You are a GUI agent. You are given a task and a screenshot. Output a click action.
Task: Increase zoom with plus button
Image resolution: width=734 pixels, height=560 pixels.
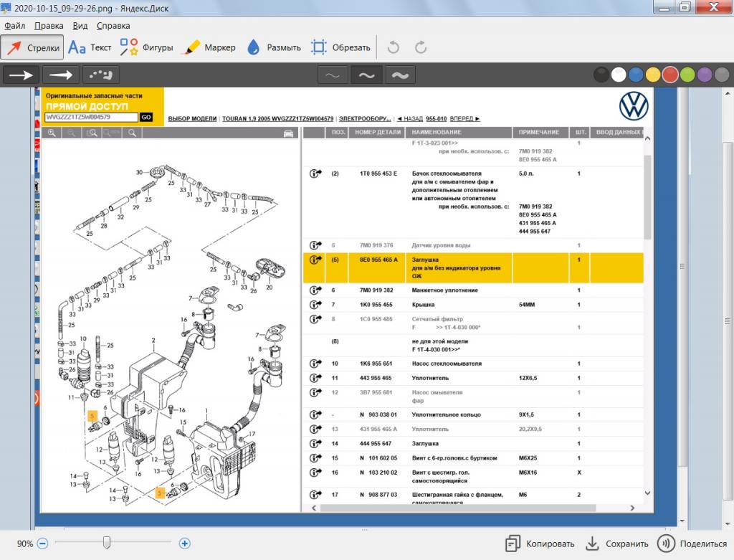[x=184, y=544]
